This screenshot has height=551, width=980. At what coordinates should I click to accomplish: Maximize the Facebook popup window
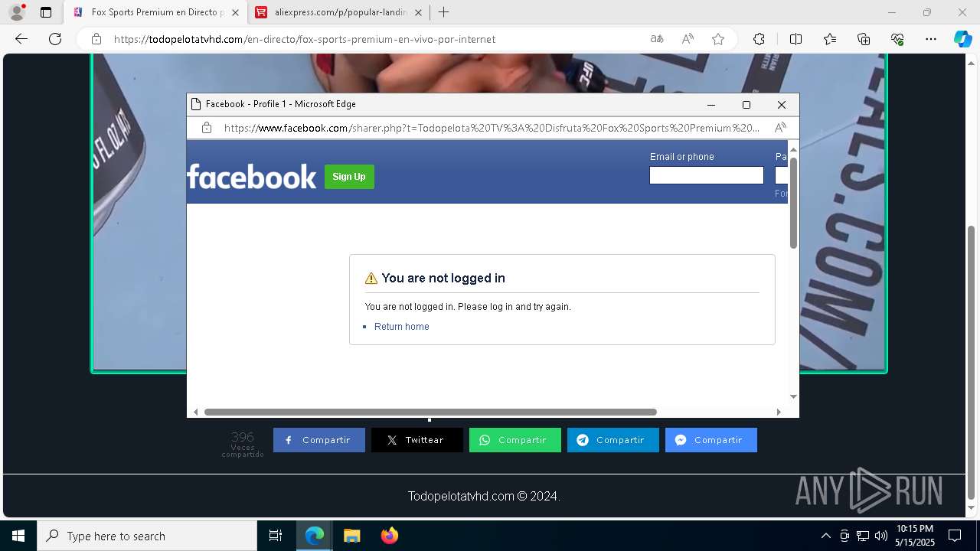pos(746,105)
